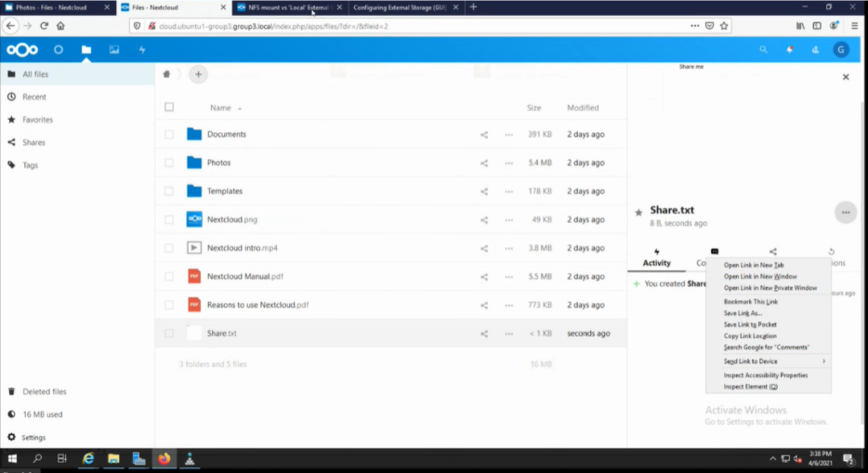Favorite Share.txt with the star icon
The height and width of the screenshot is (473, 868).
(638, 213)
